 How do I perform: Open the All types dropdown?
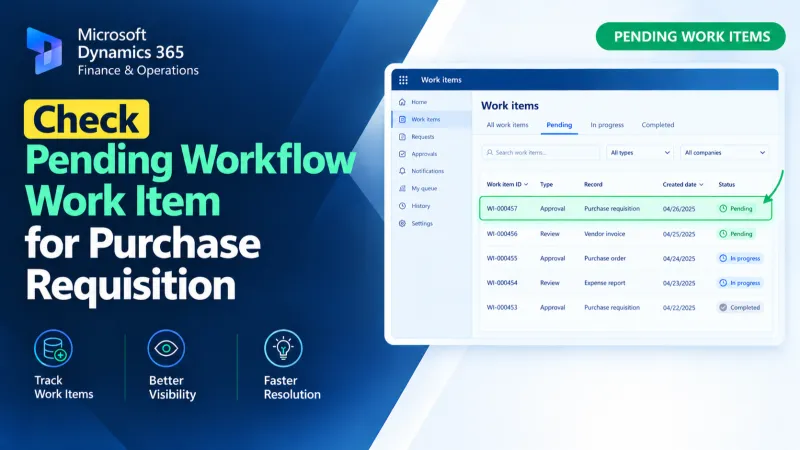pyautogui.click(x=640, y=153)
